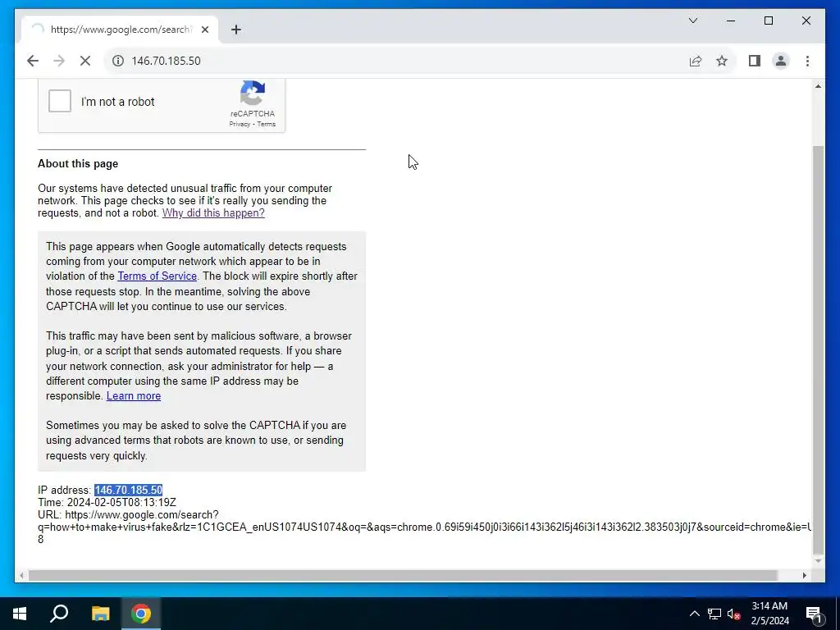Screen dimensions: 840x630
Task: Open the tab search dropdown chevron
Action: (x=692, y=21)
